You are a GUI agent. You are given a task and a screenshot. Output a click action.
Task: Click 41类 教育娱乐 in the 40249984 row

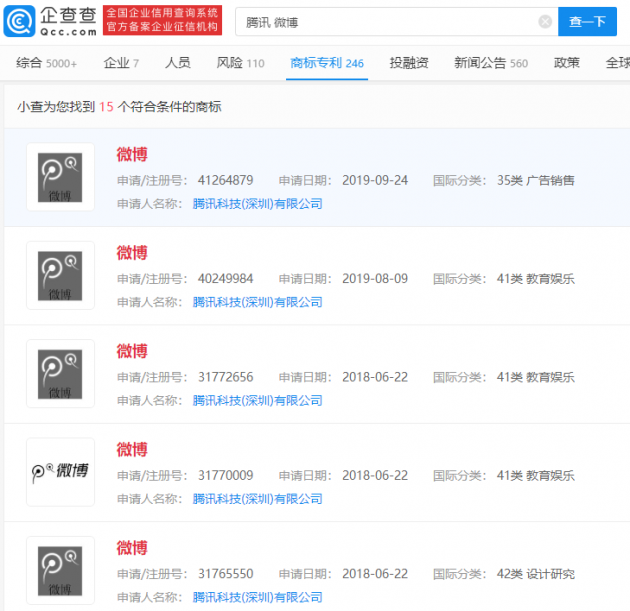pos(536,279)
